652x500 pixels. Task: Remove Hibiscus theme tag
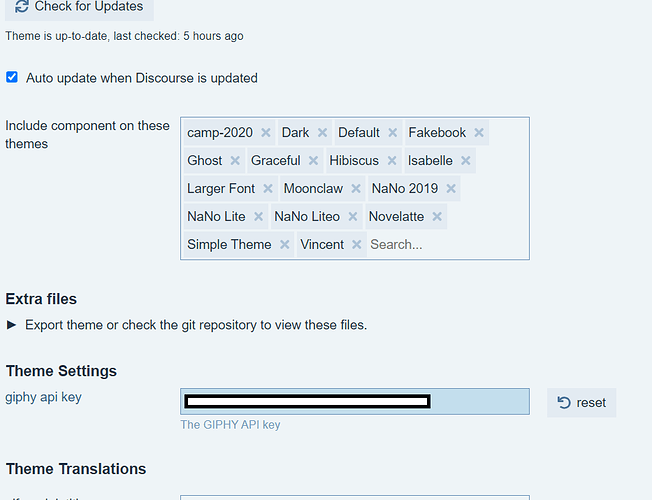(x=392, y=161)
